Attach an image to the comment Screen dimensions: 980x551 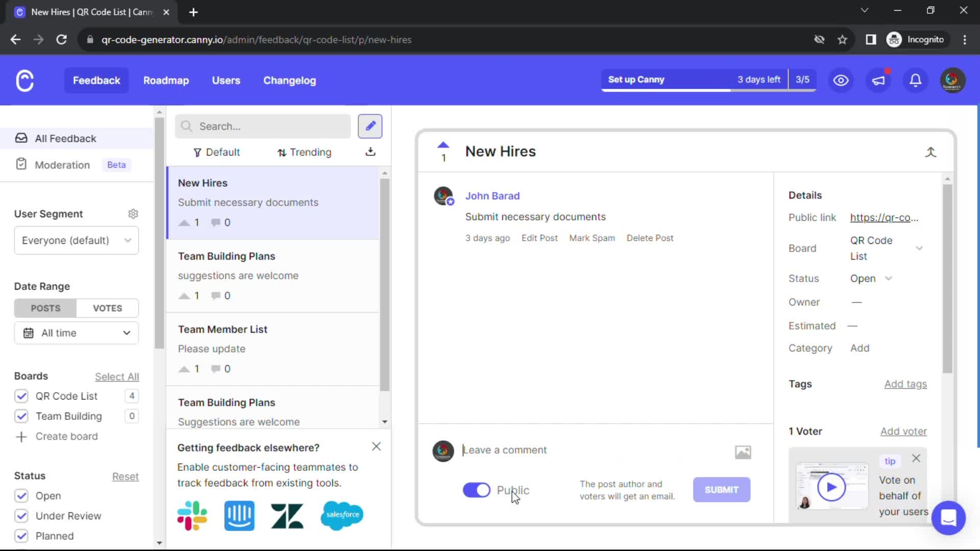pos(743,452)
